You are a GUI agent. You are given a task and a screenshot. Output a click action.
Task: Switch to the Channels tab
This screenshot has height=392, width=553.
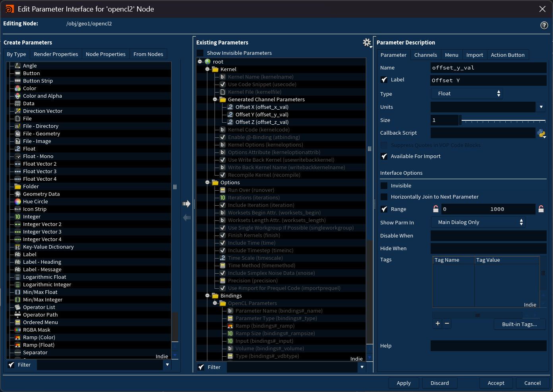click(x=425, y=55)
